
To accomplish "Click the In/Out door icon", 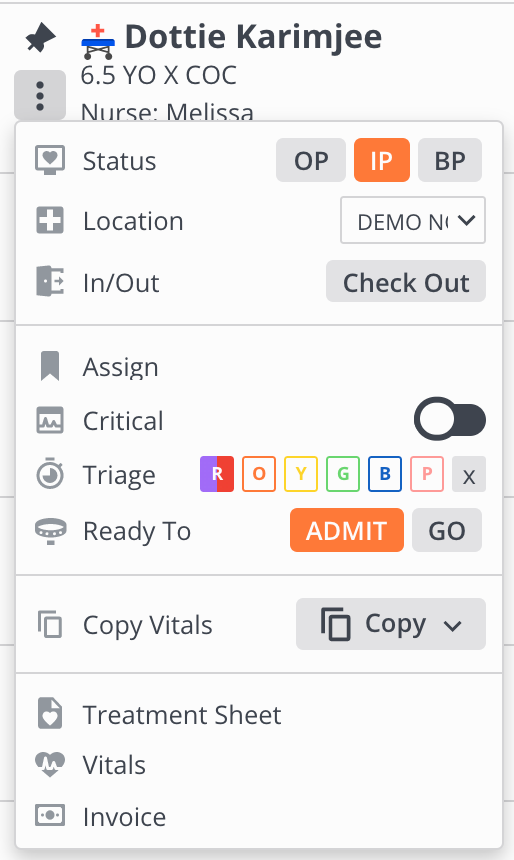I will tap(50, 281).
